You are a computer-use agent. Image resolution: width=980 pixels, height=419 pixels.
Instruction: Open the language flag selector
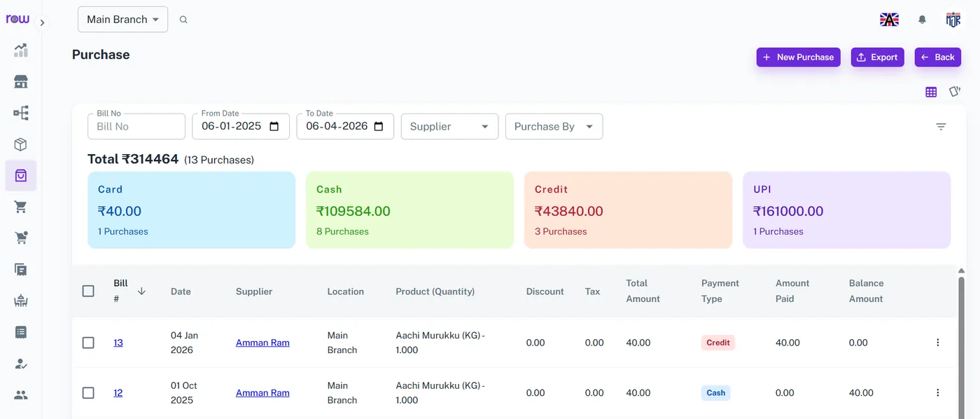(889, 20)
